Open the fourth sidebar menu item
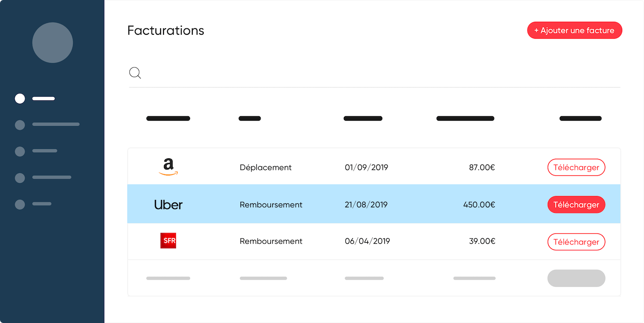 43,178
